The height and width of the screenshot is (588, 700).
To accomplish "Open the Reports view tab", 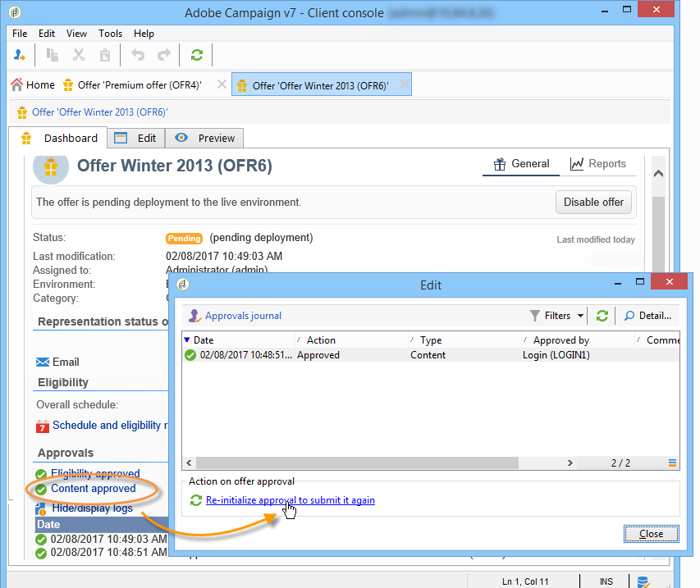I will click(x=598, y=164).
